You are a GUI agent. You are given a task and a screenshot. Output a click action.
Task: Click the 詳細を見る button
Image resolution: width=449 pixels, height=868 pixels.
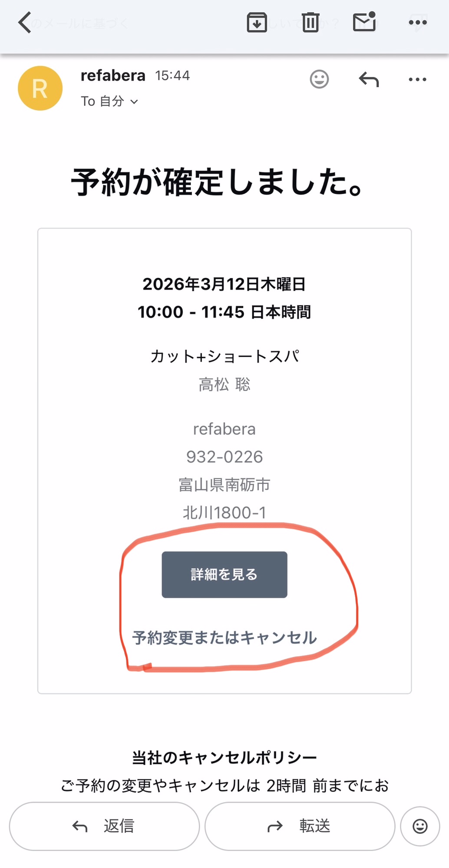[224, 575]
